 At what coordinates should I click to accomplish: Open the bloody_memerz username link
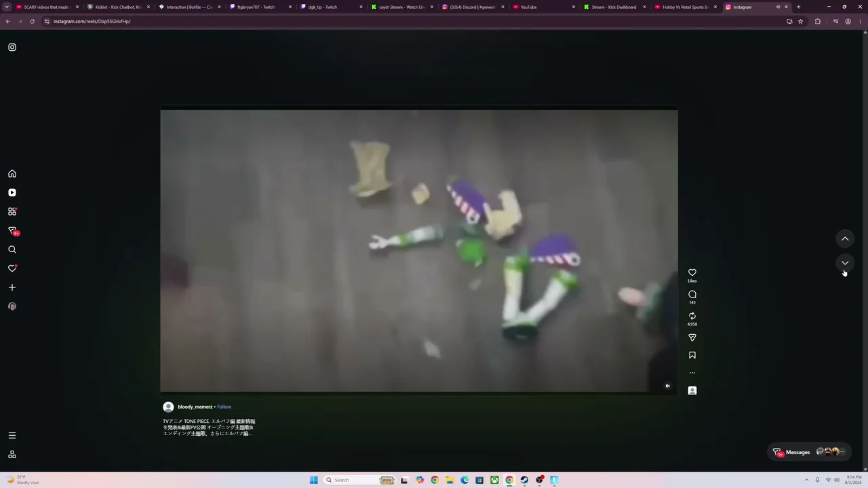[x=195, y=407]
